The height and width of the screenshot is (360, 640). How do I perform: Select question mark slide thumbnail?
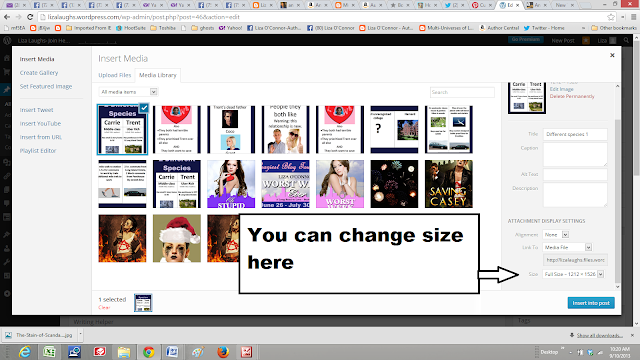point(394,129)
